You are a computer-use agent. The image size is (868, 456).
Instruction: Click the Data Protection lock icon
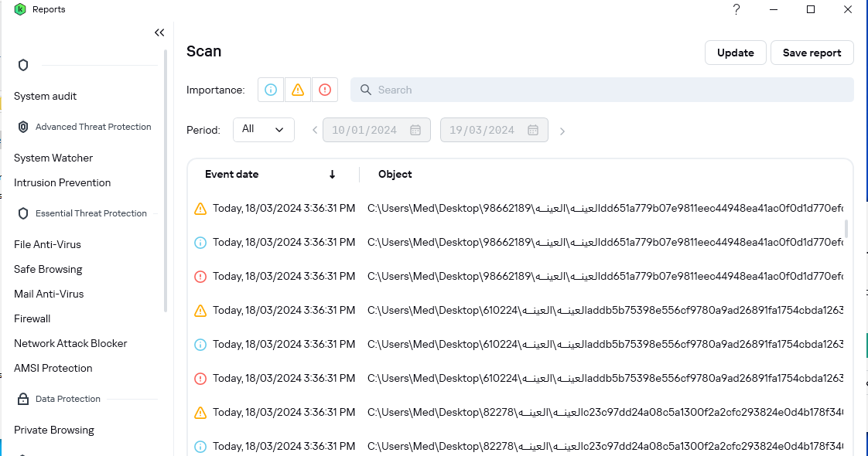[22, 399]
